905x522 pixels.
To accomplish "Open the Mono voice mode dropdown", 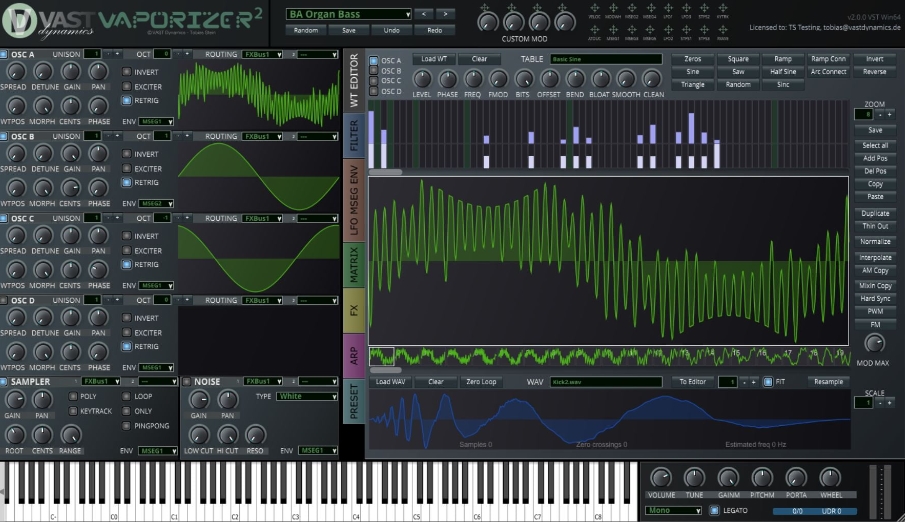I will click(673, 510).
